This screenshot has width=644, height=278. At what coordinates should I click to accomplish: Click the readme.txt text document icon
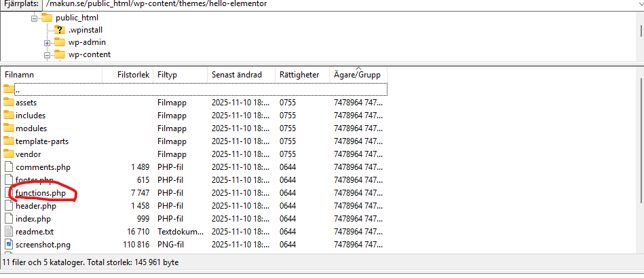point(9,231)
